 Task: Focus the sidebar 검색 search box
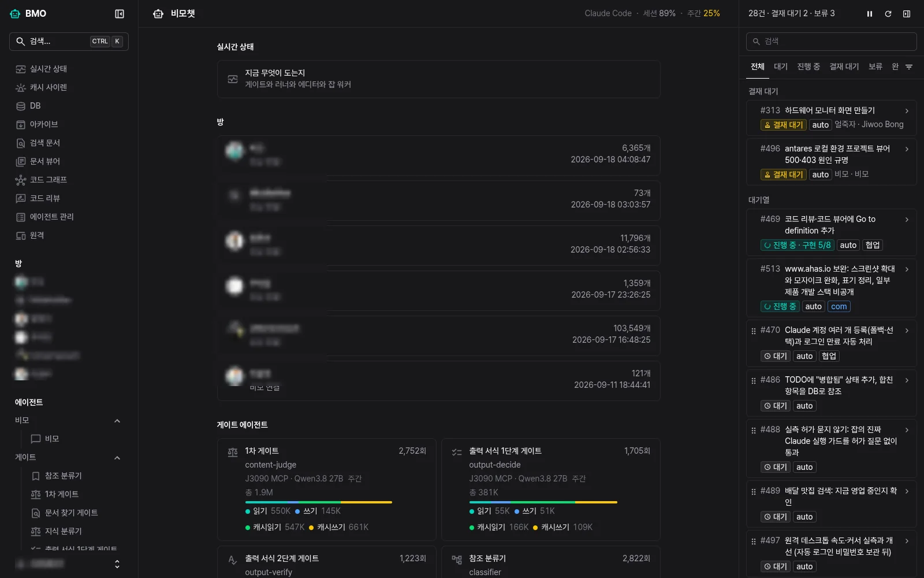tap(69, 42)
